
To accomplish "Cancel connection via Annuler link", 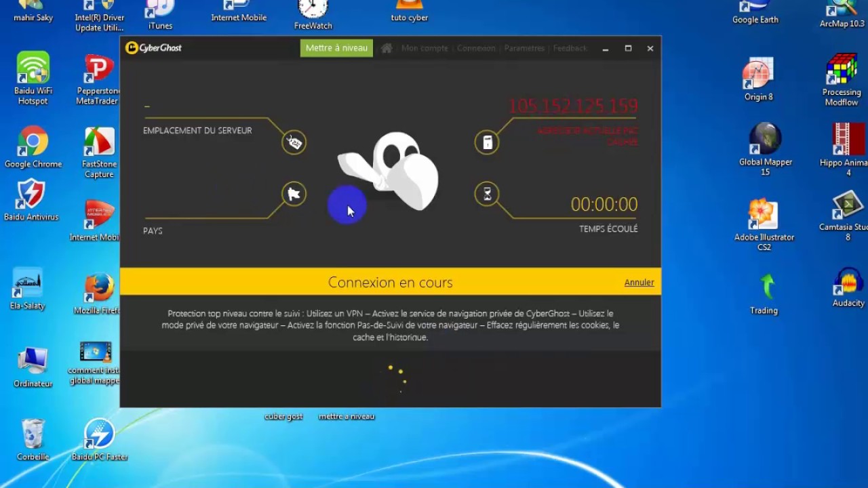I will tap(639, 283).
